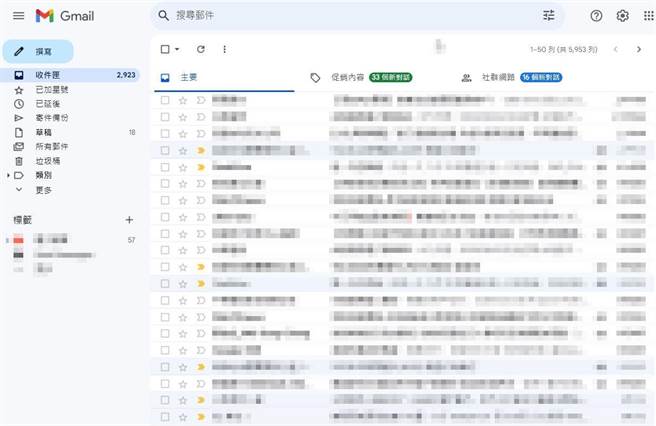The width and height of the screenshot is (656, 426).
Task: Click the send arrow icon beside 寄件備份
Action: click(x=19, y=118)
